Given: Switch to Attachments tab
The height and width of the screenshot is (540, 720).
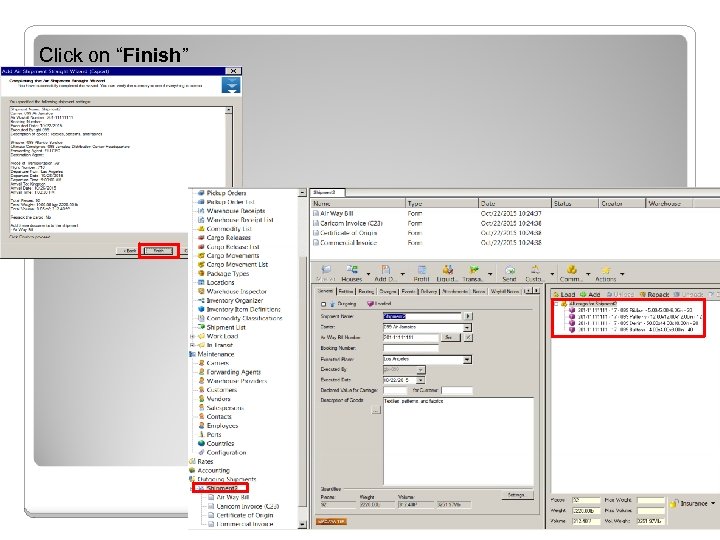Looking at the screenshot, I should (x=455, y=291).
